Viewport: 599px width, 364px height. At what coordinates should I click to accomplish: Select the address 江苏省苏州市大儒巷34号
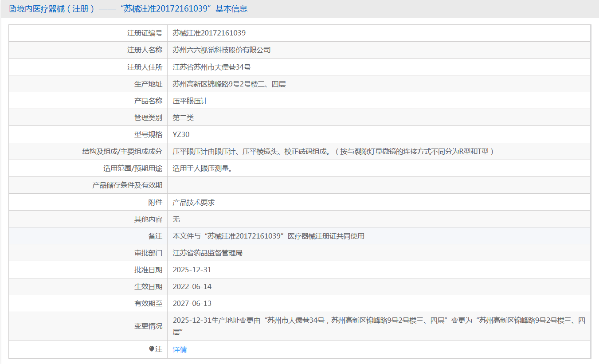pyautogui.click(x=211, y=67)
